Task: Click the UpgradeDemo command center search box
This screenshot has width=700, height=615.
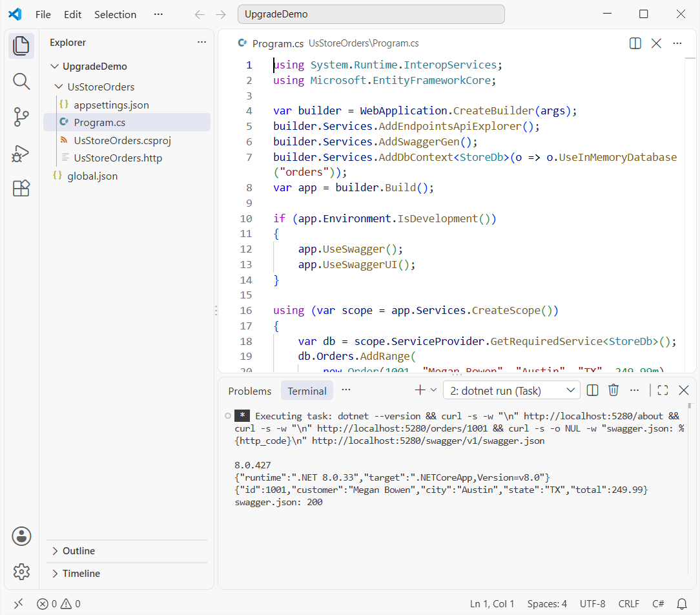Action: click(x=371, y=14)
